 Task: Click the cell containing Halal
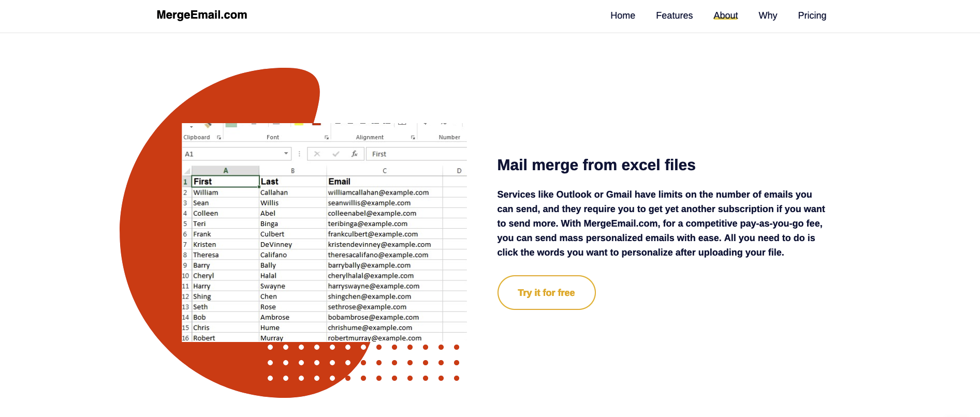click(x=292, y=276)
